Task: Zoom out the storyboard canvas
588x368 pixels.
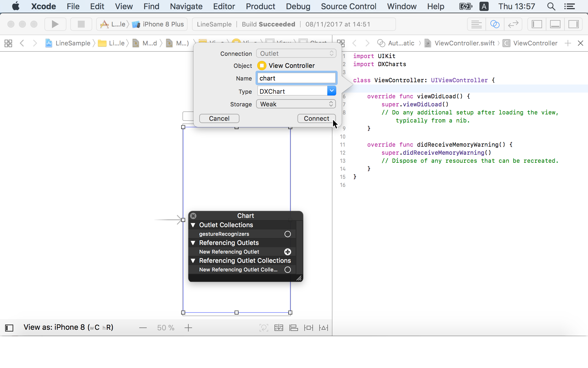Action: 143,328
